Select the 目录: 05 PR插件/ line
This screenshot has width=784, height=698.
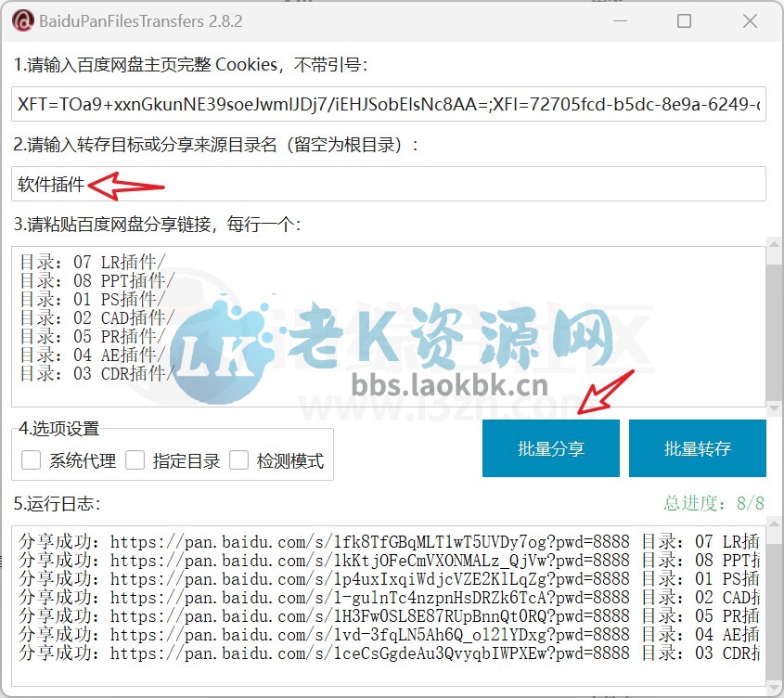[93, 336]
